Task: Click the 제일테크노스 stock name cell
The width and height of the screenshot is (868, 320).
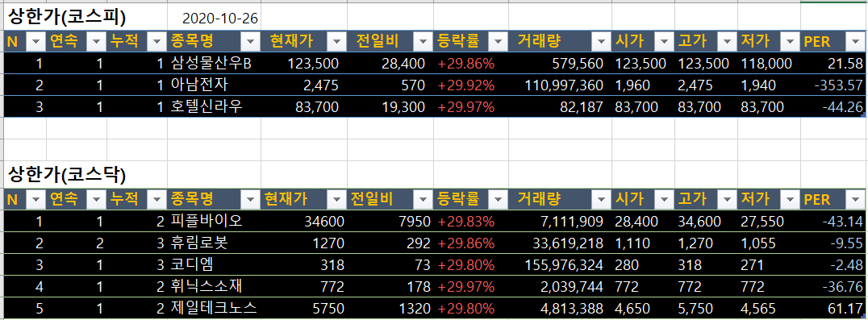Action: click(215, 308)
